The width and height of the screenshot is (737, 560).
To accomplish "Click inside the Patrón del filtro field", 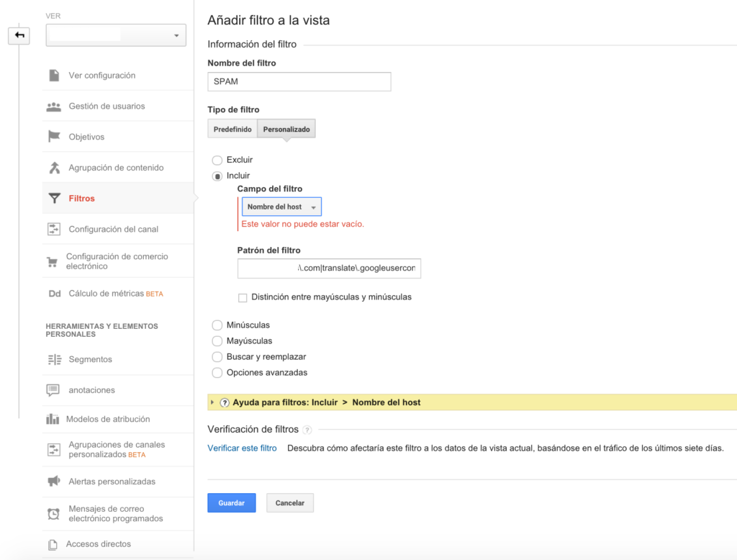I will point(329,268).
